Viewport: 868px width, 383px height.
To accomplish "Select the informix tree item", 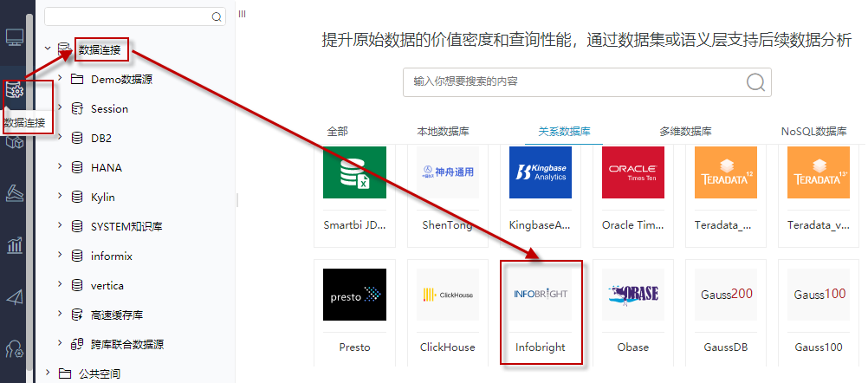I will [x=112, y=256].
